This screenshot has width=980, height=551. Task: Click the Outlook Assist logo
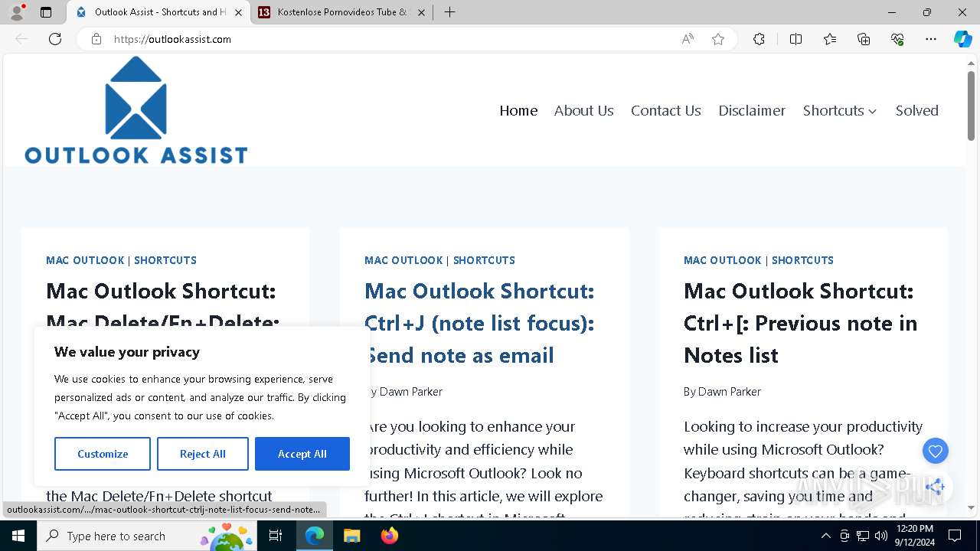click(136, 110)
